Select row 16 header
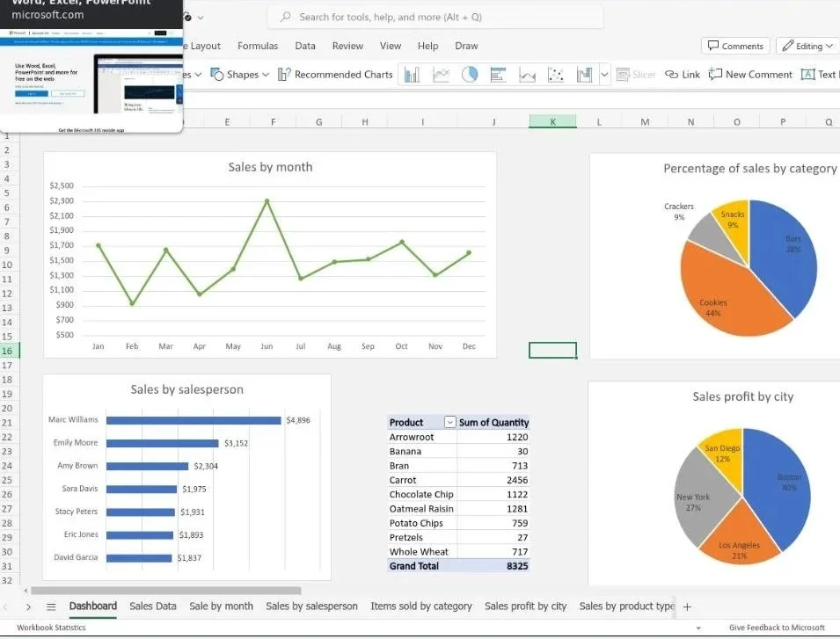 click(x=9, y=351)
